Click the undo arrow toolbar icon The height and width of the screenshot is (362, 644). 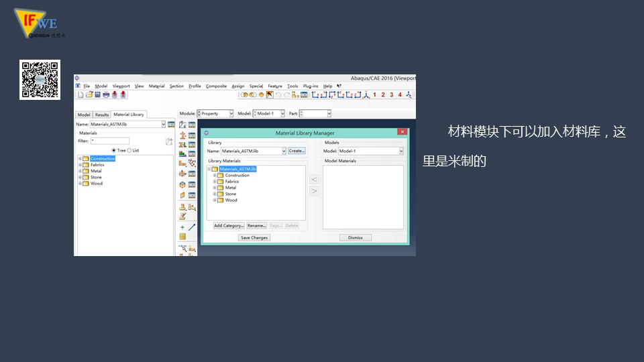(278, 95)
